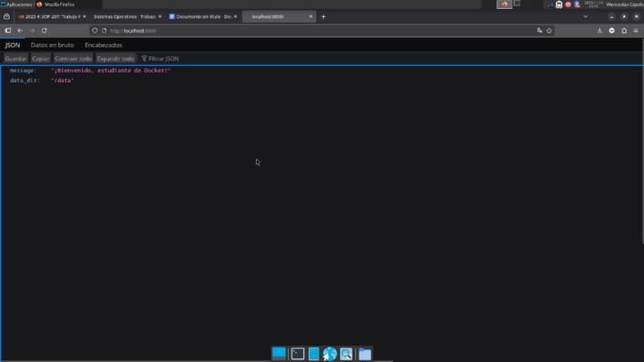Open the application finder magnifier in the dock
The width and height of the screenshot is (644, 362).
point(346,354)
